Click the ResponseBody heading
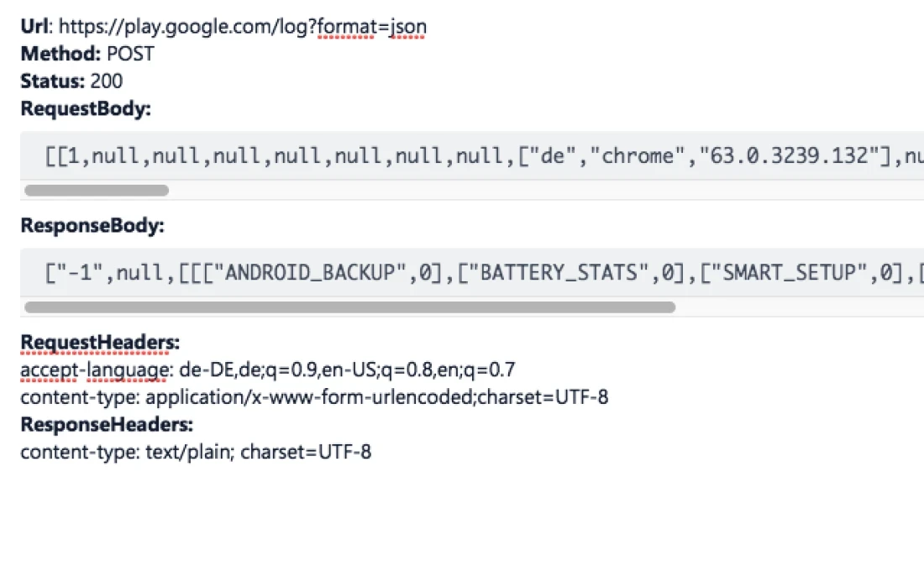Viewport: 924px width, 577px height. (92, 225)
